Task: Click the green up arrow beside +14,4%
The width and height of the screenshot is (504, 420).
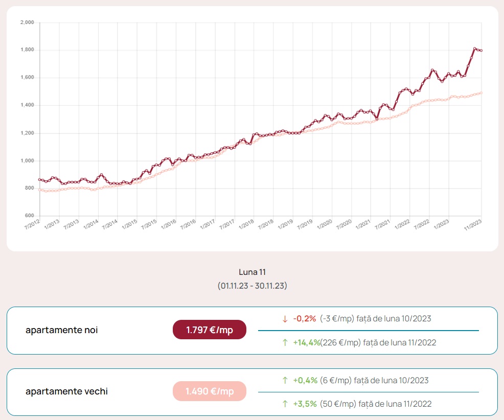Action: [x=285, y=342]
